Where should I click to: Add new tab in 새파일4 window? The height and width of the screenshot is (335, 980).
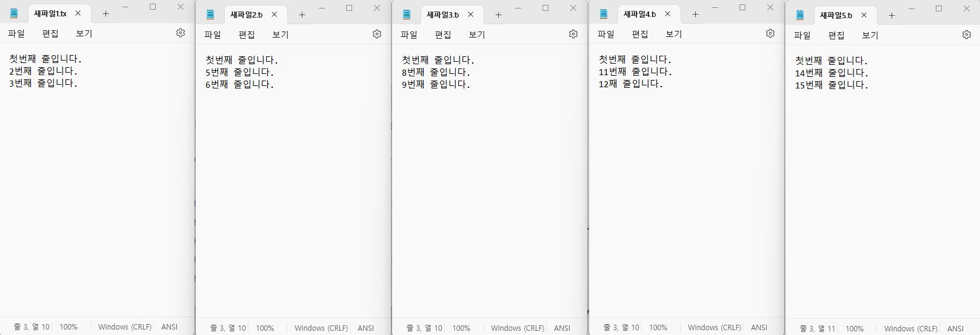pyautogui.click(x=695, y=14)
